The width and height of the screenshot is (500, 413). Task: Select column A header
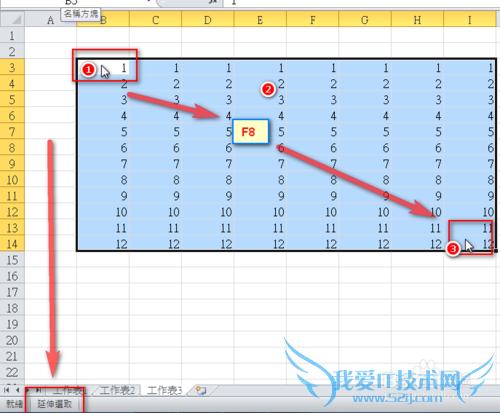(51, 20)
